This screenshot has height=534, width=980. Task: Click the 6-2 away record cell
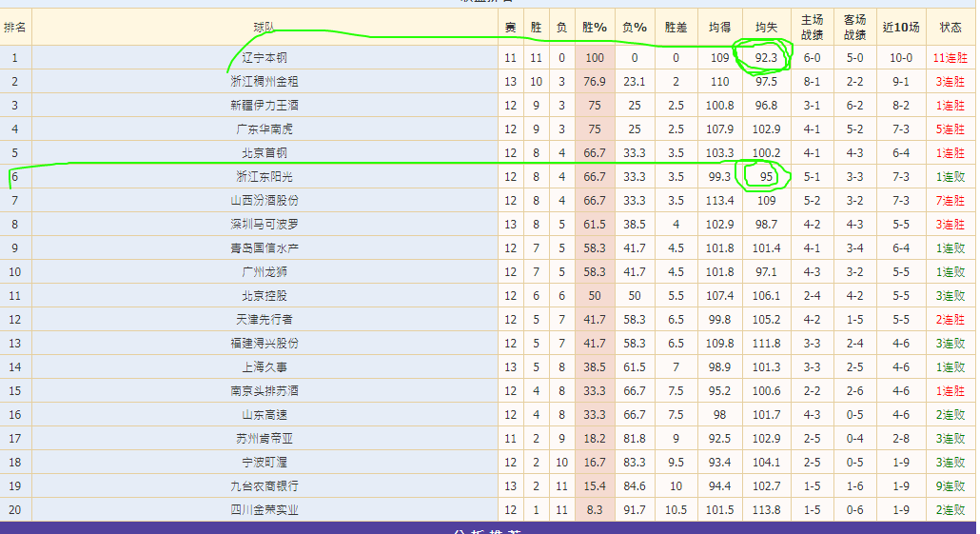coord(854,105)
